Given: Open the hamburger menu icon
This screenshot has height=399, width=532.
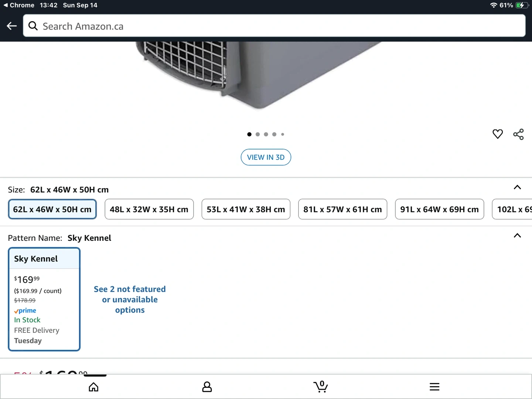Looking at the screenshot, I should pos(434,387).
